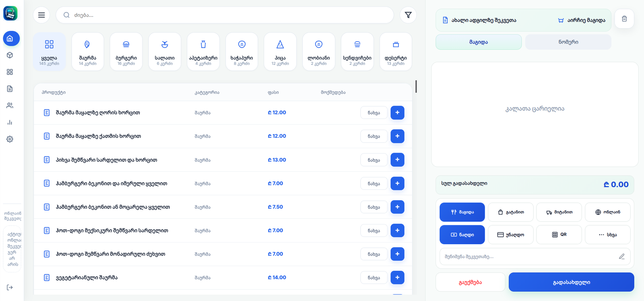Click the red გაუქმება cancel button
The image size is (644, 301).
click(470, 282)
